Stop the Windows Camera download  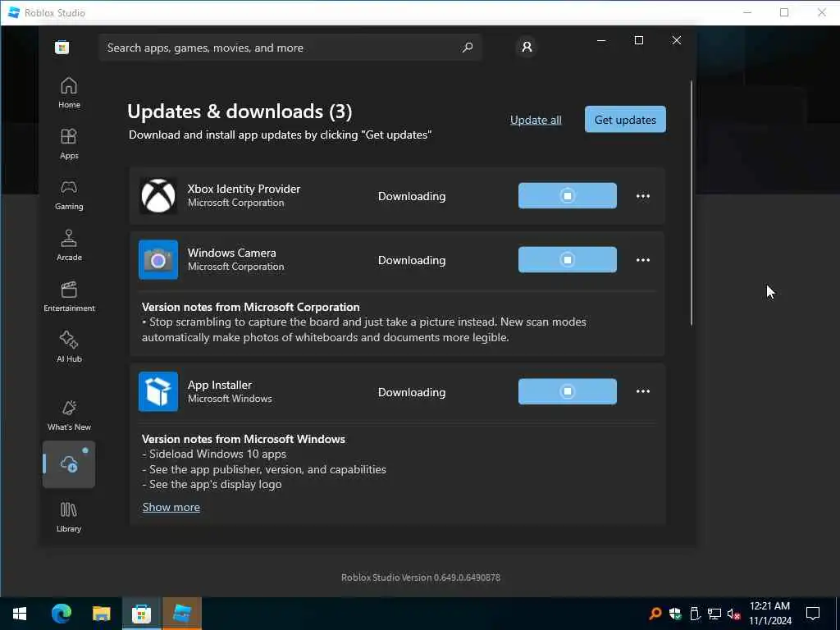tap(568, 260)
